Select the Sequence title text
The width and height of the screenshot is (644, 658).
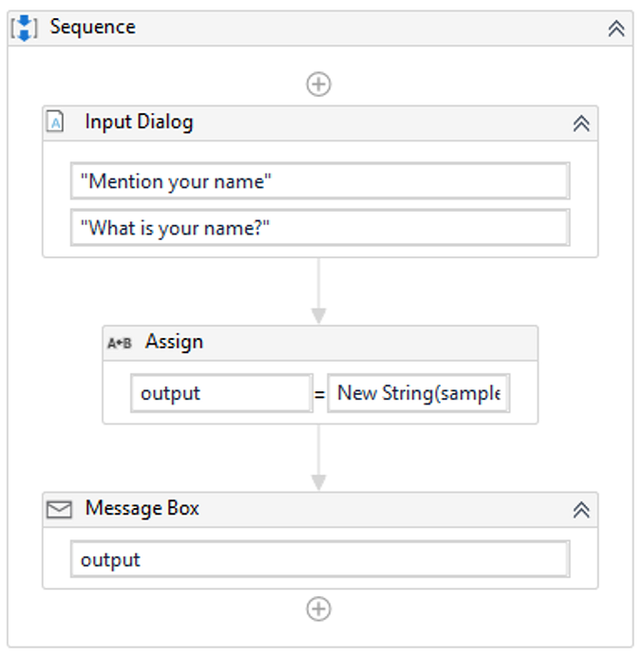pyautogui.click(x=93, y=28)
